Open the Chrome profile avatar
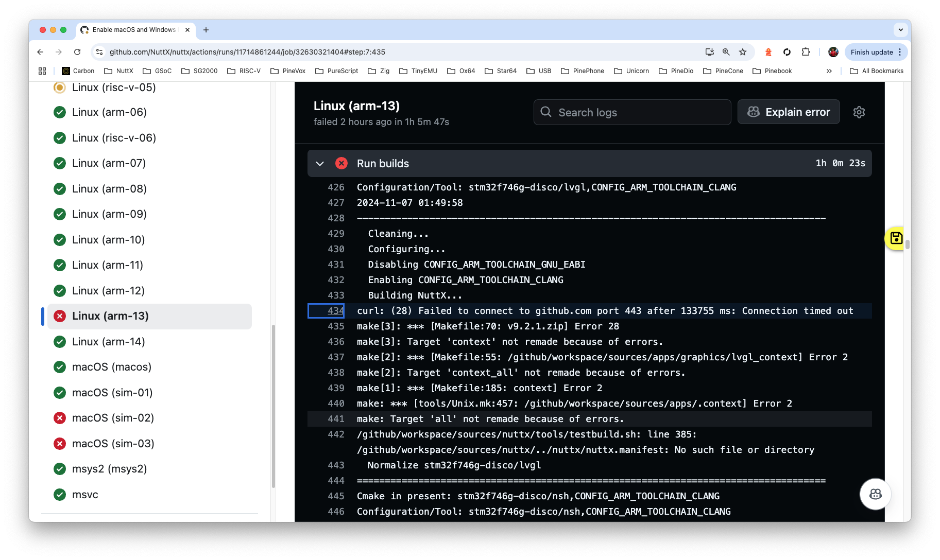 tap(833, 52)
